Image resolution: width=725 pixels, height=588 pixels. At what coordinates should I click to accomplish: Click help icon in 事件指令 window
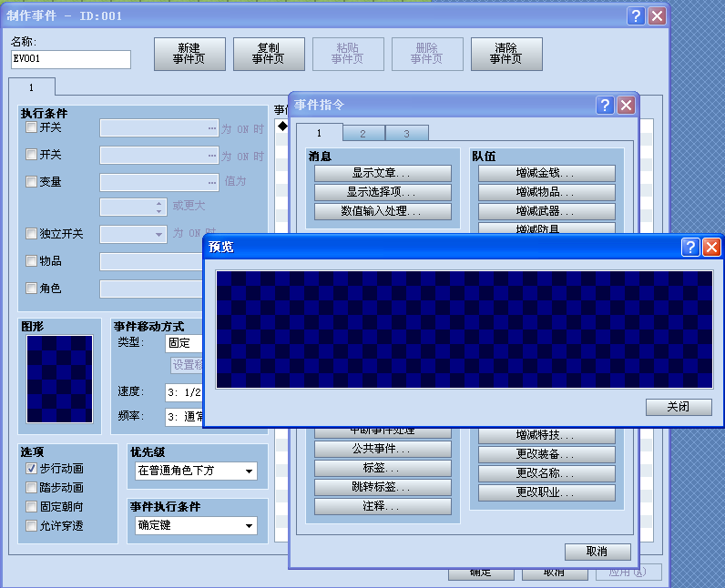pyautogui.click(x=605, y=106)
